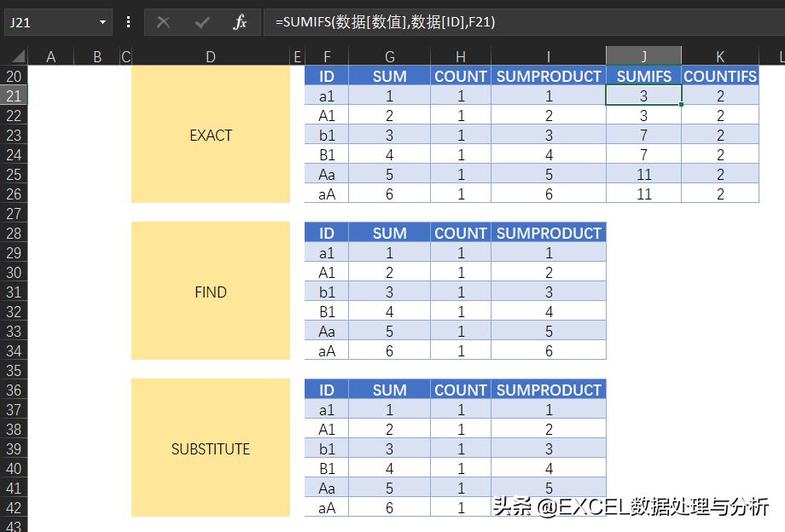Click the COUNTIFS table header cell
This screenshot has height=532, width=785.
[x=720, y=76]
